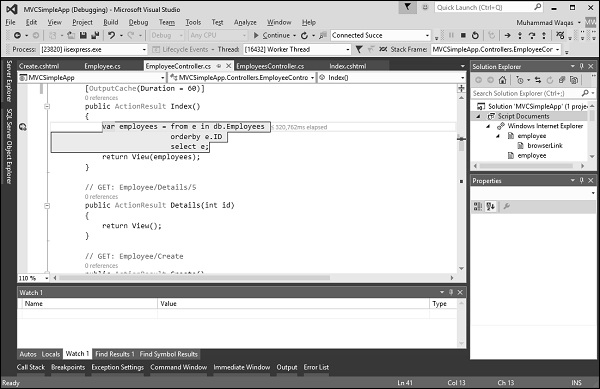Collapse the Index() method outline in editor
Screen dimensions: 600x389
(47, 106)
